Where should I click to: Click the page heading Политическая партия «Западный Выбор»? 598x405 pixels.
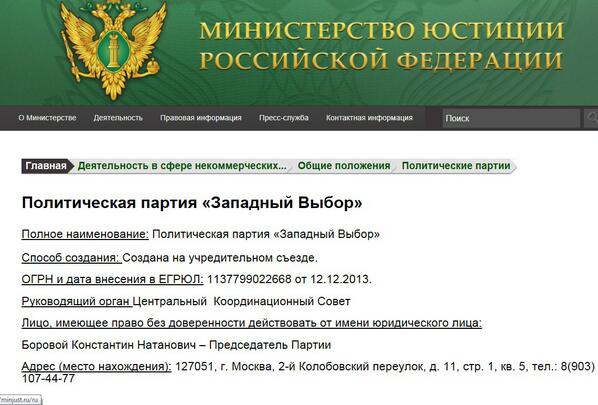pyautogui.click(x=192, y=202)
